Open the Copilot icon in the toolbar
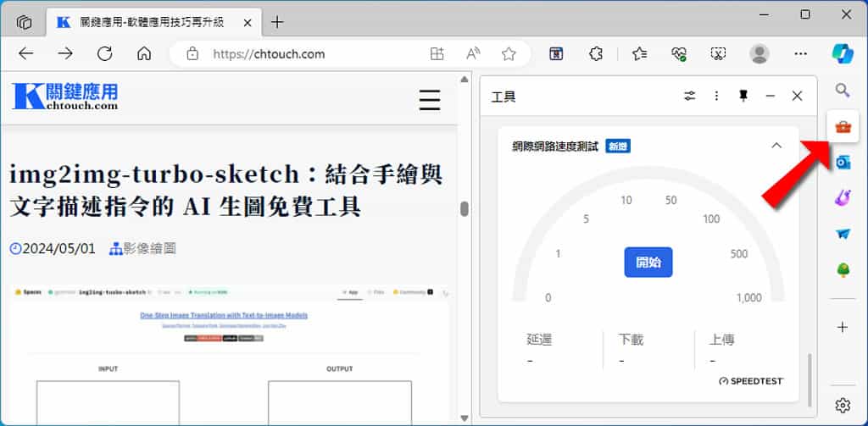This screenshot has width=868, height=426. click(842, 53)
